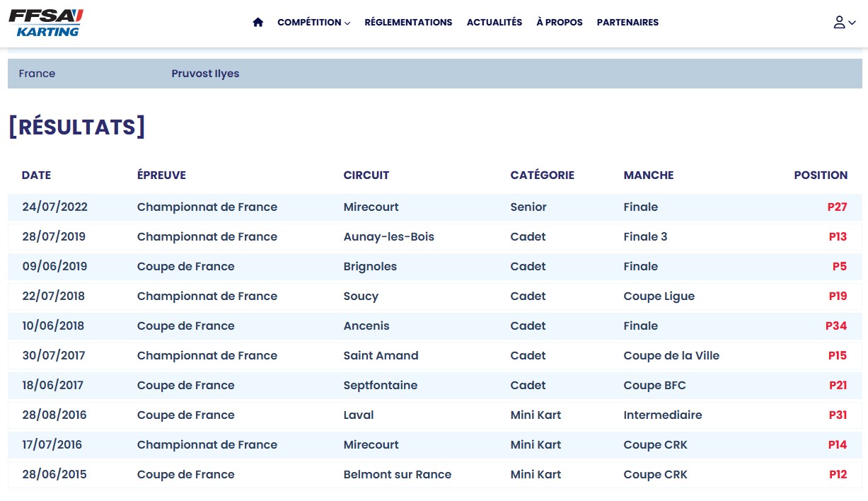Viewport: 868px width, 501px height.
Task: Navigate to À Propos page
Action: [559, 23]
